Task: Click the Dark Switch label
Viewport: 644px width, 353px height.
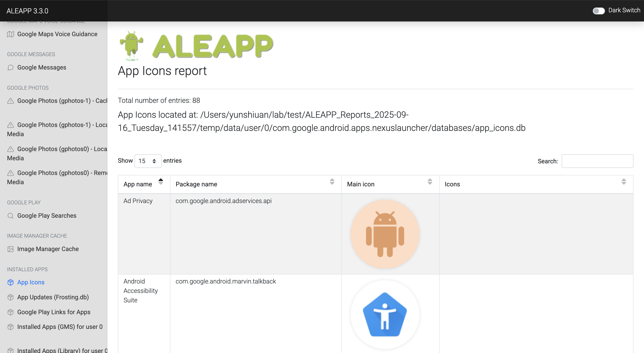Action: point(624,10)
